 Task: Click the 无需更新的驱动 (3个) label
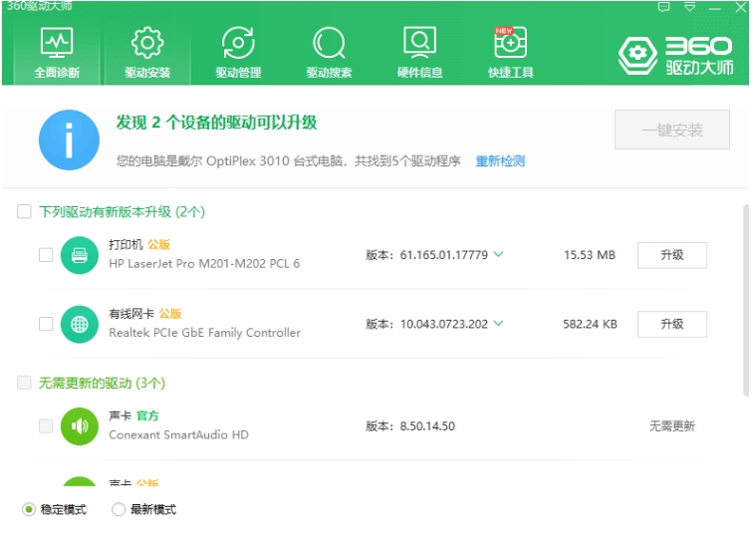[102, 383]
